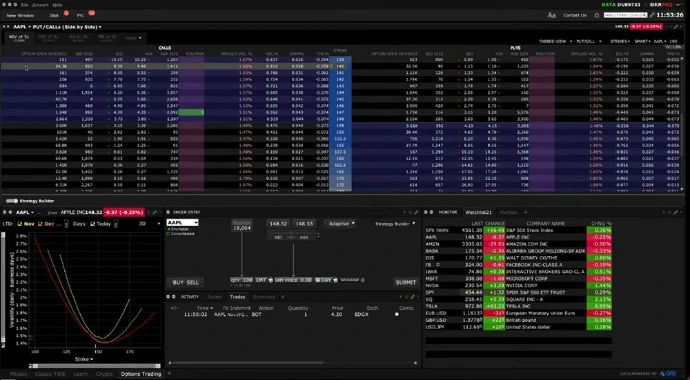The image size is (690, 380).
Task: Open the 3D view dropdown
Action: click(149, 224)
